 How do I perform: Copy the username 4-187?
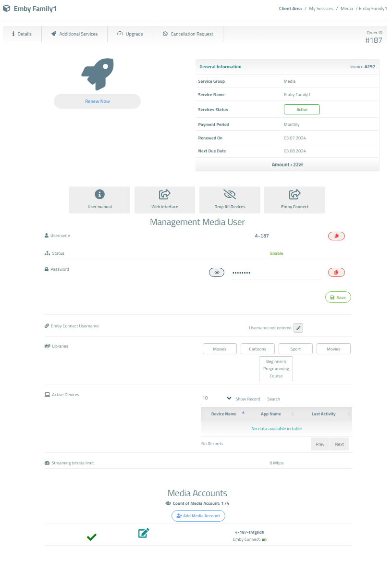click(336, 236)
